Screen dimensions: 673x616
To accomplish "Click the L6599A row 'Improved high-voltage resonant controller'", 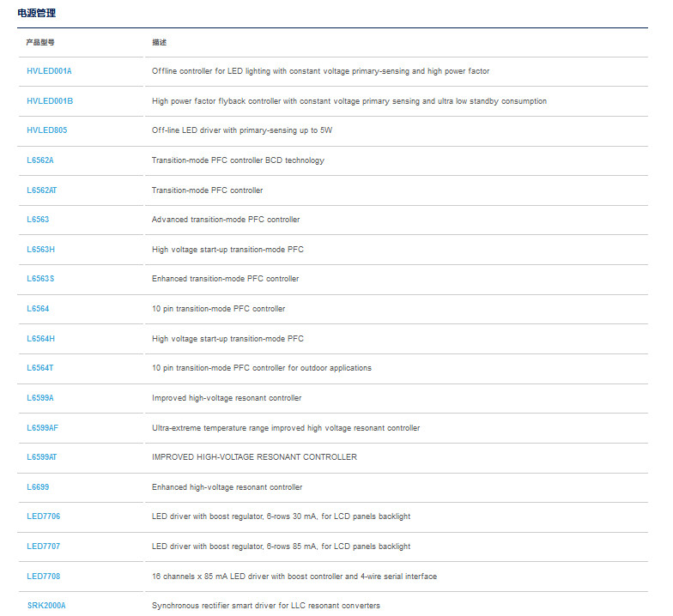I will point(227,398).
